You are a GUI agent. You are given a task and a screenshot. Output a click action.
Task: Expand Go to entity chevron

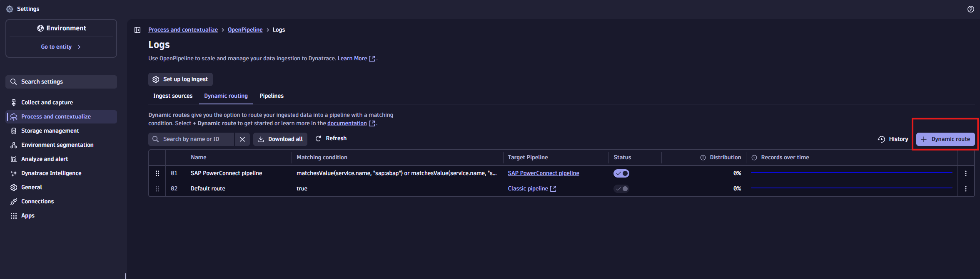(x=79, y=47)
